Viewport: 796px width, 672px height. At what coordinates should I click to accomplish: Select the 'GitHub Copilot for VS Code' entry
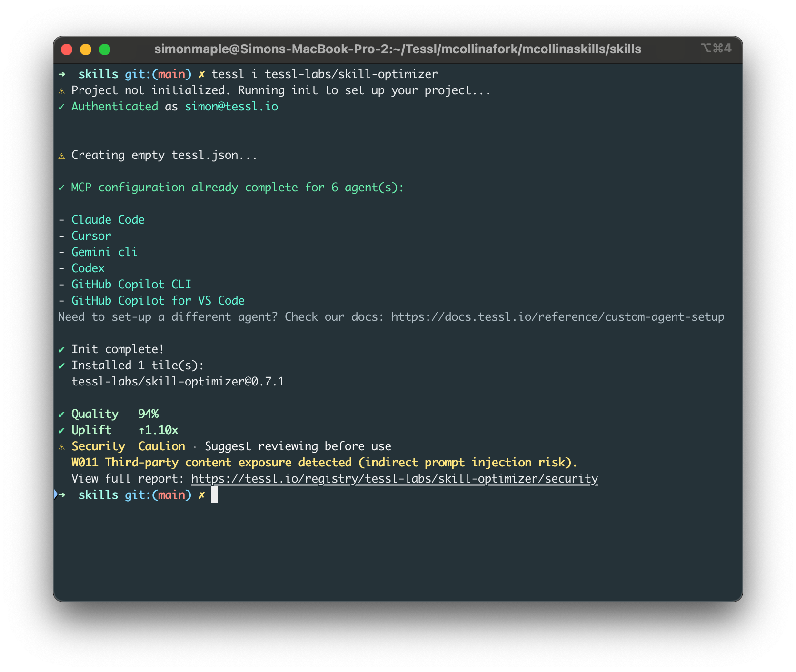[x=158, y=301]
